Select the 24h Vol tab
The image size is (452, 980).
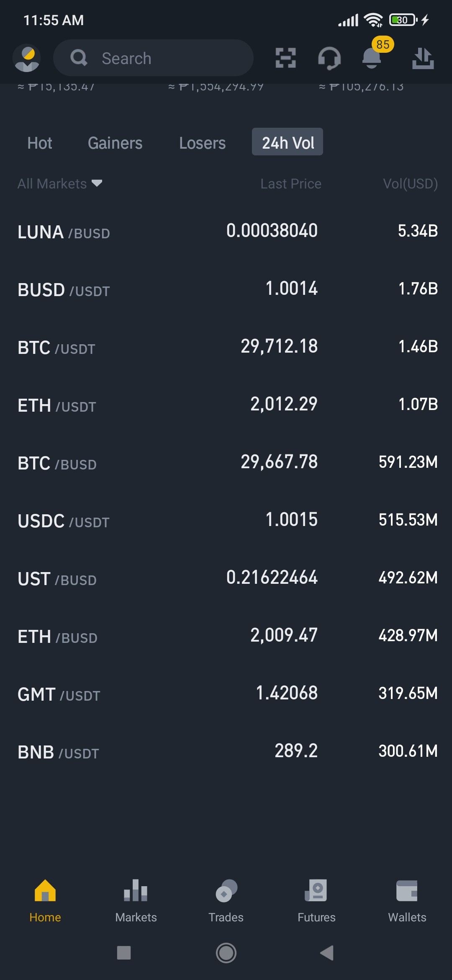(x=288, y=142)
